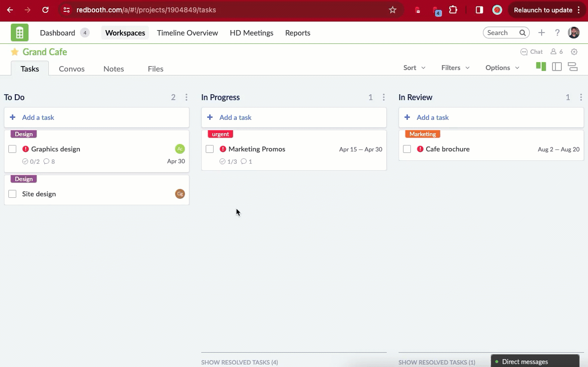Click Graphics design assignee avatar Ac
This screenshot has height=367, width=588.
pyautogui.click(x=180, y=149)
